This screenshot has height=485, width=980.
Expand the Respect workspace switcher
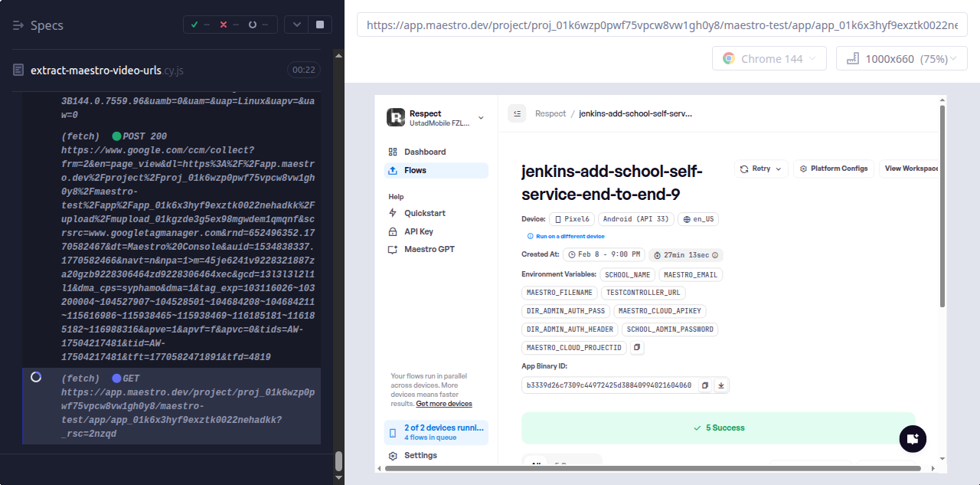point(481,118)
